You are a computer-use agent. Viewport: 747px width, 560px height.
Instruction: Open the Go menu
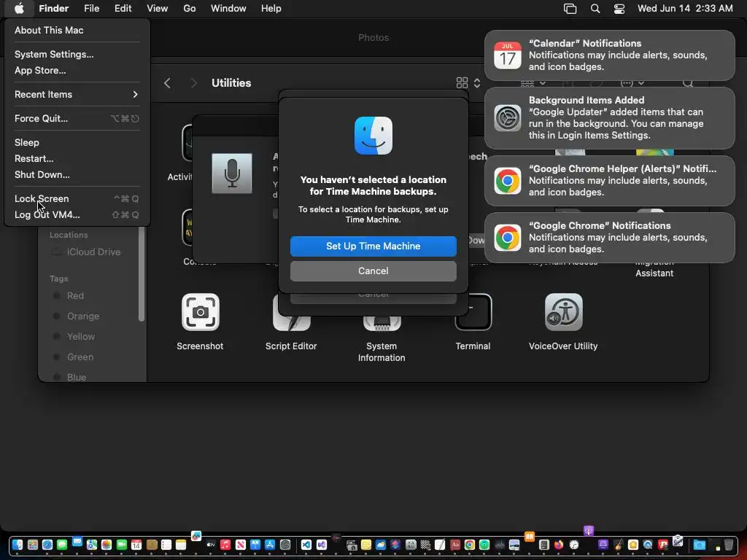(x=190, y=9)
